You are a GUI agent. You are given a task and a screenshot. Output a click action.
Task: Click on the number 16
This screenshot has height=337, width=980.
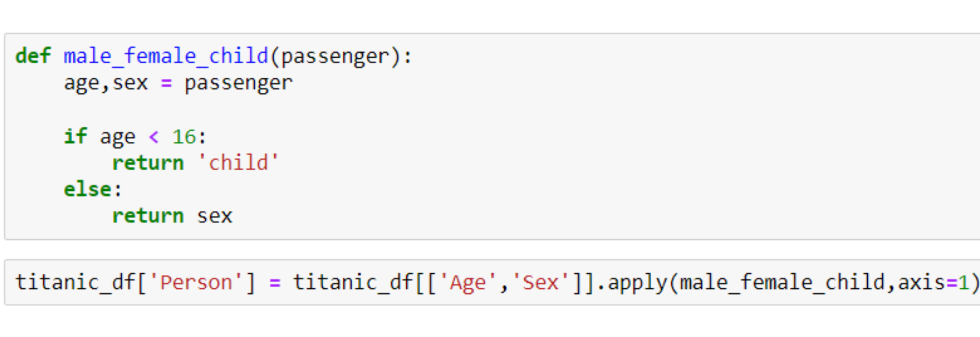[x=184, y=137]
